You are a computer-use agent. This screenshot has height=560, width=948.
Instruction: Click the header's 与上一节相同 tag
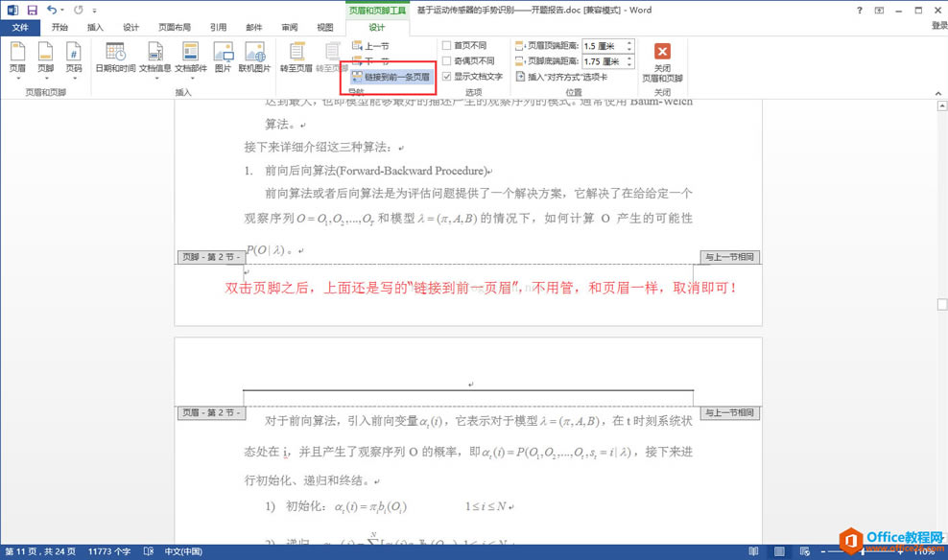730,413
